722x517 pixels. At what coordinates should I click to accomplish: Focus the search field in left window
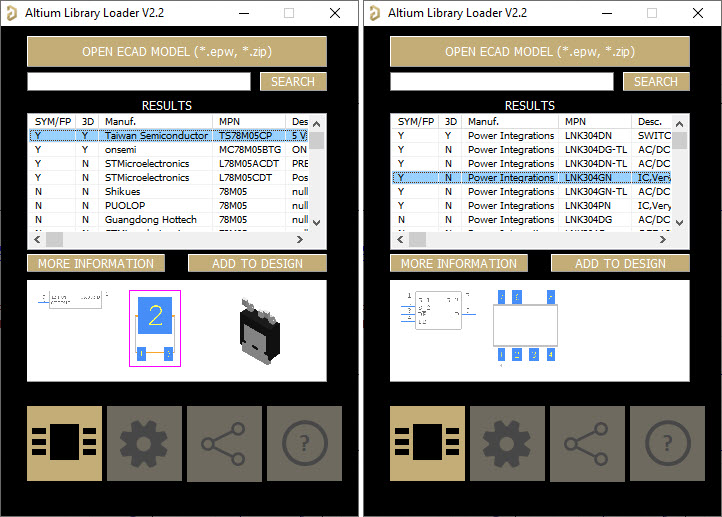(139, 81)
